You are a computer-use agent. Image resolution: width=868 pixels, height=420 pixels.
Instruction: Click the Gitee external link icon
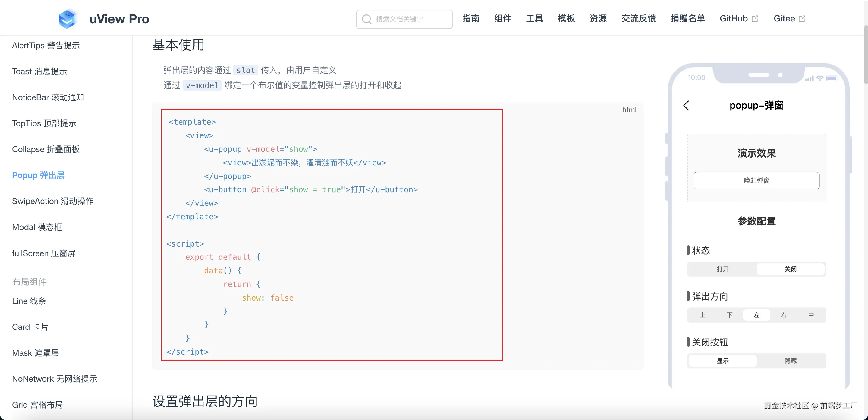tap(802, 19)
